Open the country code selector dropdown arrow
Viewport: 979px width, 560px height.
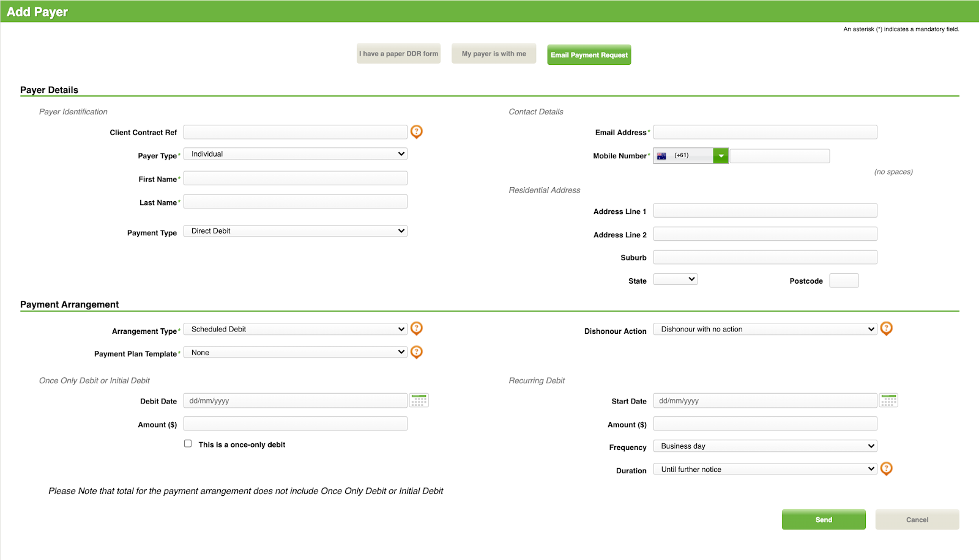tap(721, 155)
